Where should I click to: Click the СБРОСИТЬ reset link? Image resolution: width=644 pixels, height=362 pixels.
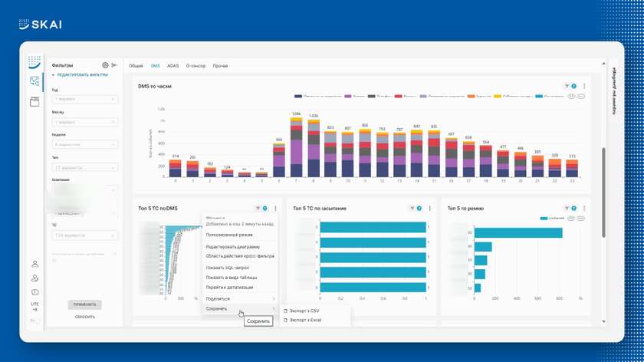(84, 317)
